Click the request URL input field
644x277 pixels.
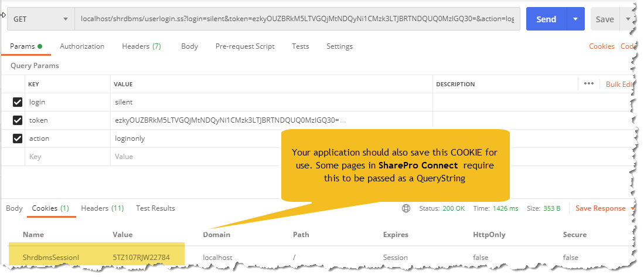pyautogui.click(x=297, y=19)
